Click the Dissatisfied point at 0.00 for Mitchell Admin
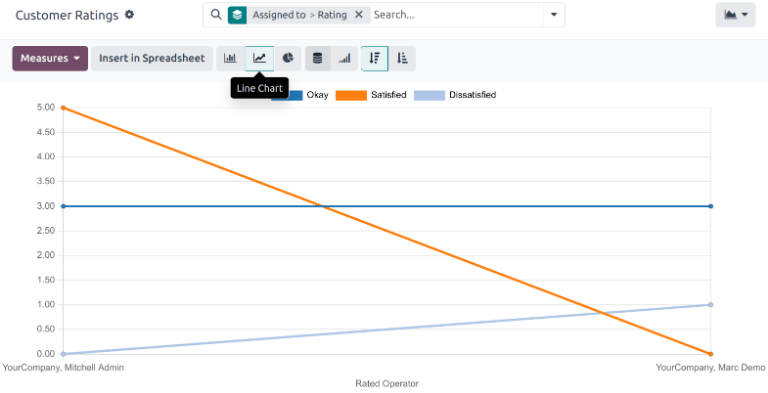This screenshot has height=393, width=768. (63, 354)
